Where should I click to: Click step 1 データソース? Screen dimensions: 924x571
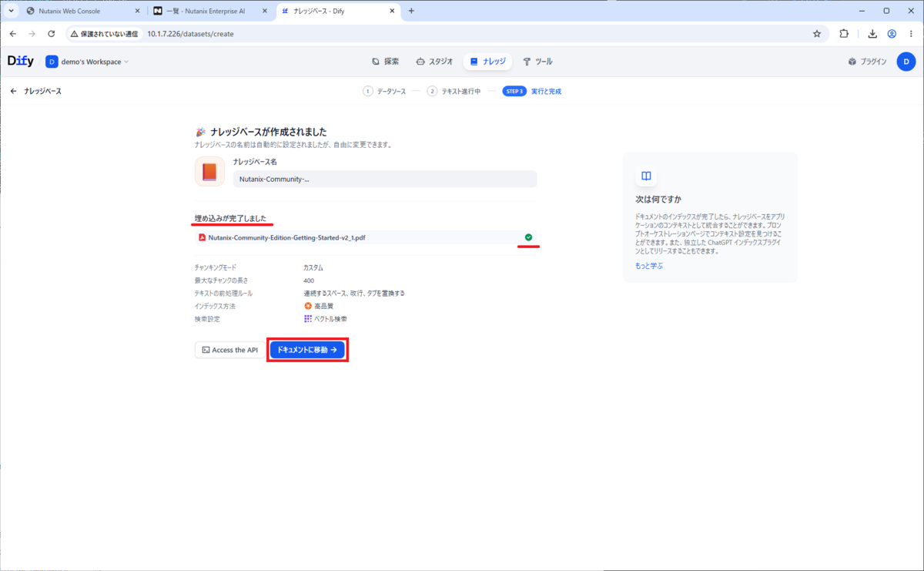385,91
